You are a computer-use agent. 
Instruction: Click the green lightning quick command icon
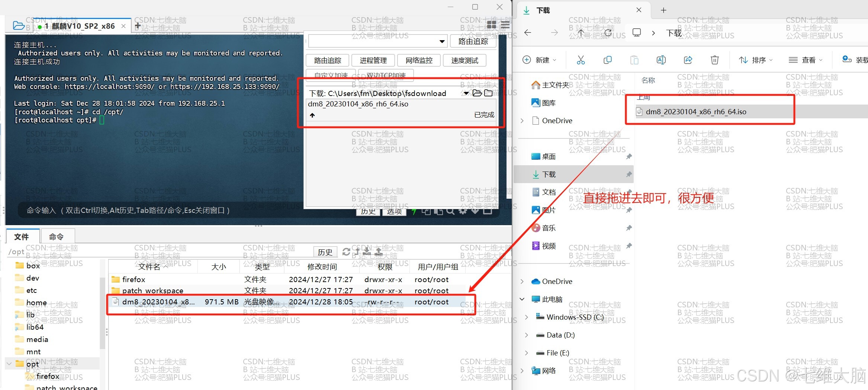[x=414, y=211]
